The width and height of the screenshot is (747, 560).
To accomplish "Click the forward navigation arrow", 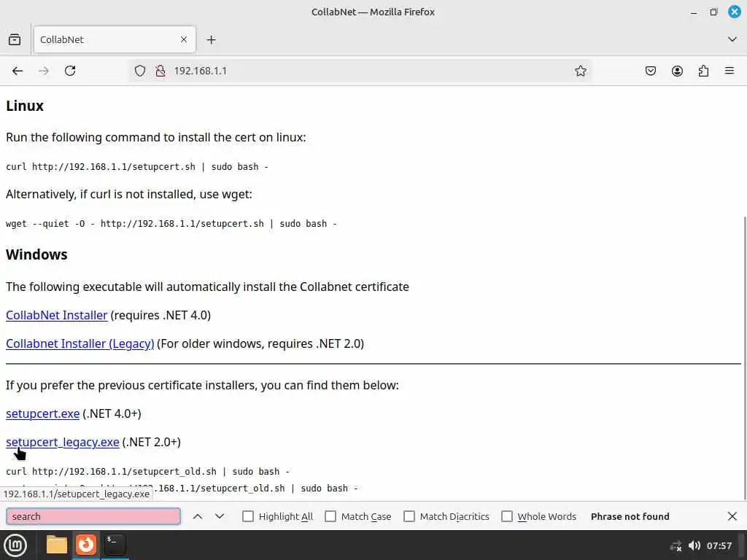I will click(x=44, y=71).
